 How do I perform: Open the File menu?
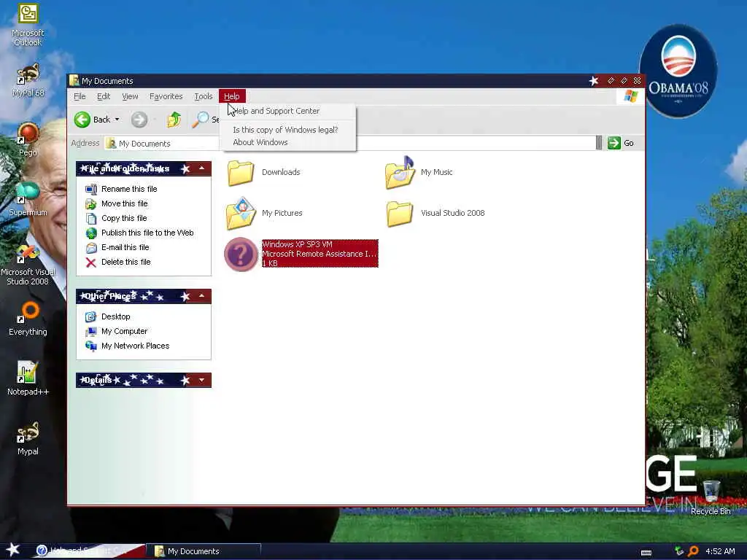[80, 96]
